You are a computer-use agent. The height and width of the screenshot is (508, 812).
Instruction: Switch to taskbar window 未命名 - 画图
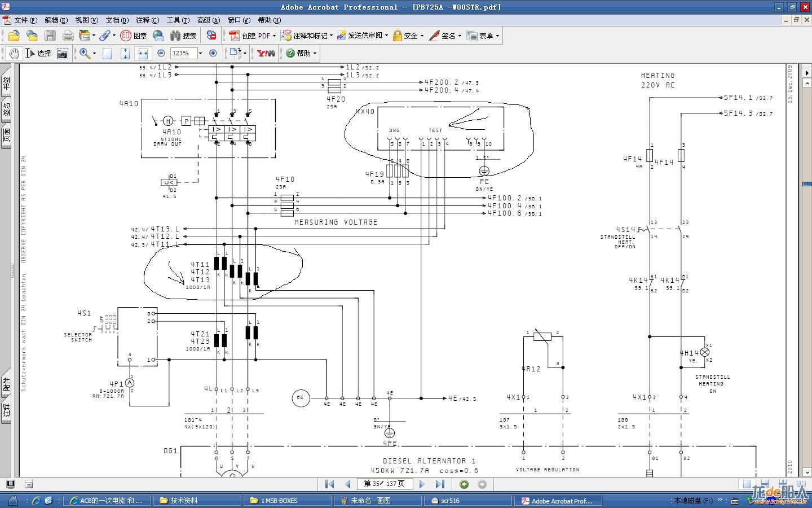377,501
